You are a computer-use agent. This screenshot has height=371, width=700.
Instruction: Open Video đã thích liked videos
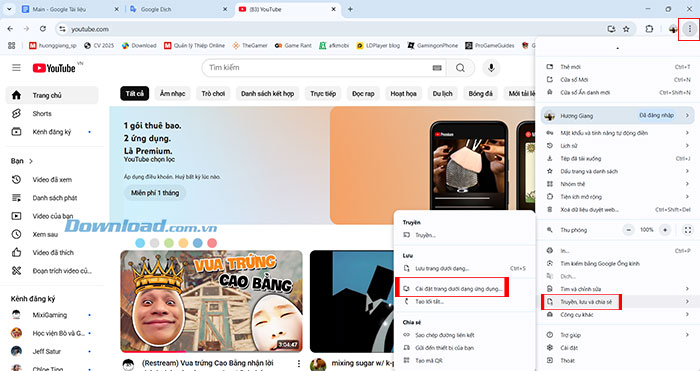tap(52, 252)
